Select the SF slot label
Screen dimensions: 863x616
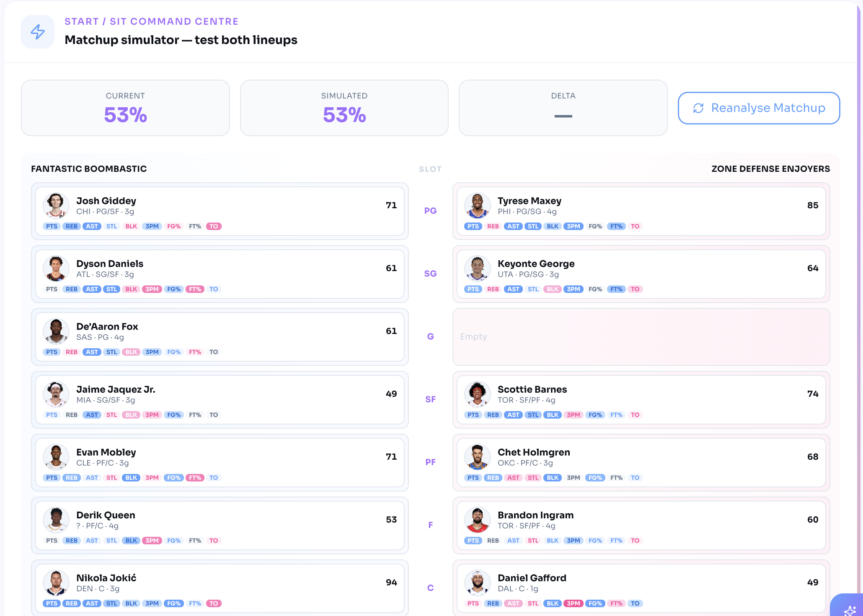(x=430, y=399)
